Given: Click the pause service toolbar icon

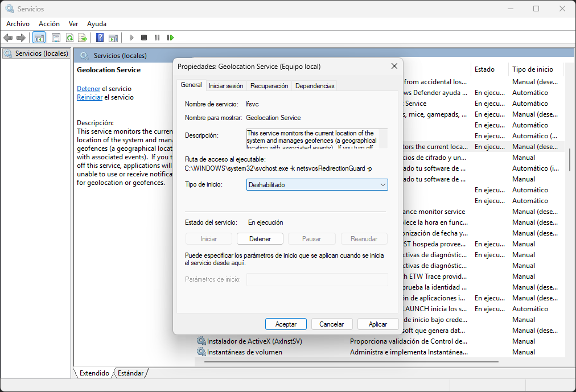Looking at the screenshot, I should (x=157, y=38).
